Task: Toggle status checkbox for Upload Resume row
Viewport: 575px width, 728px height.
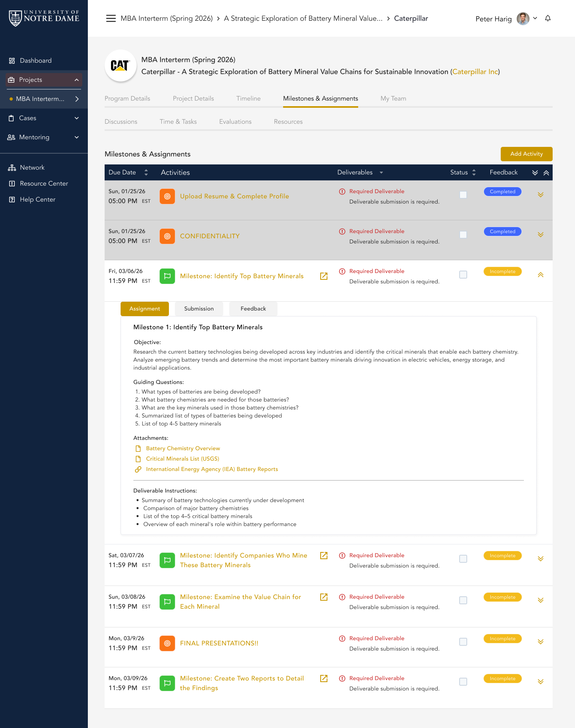Action: [463, 195]
